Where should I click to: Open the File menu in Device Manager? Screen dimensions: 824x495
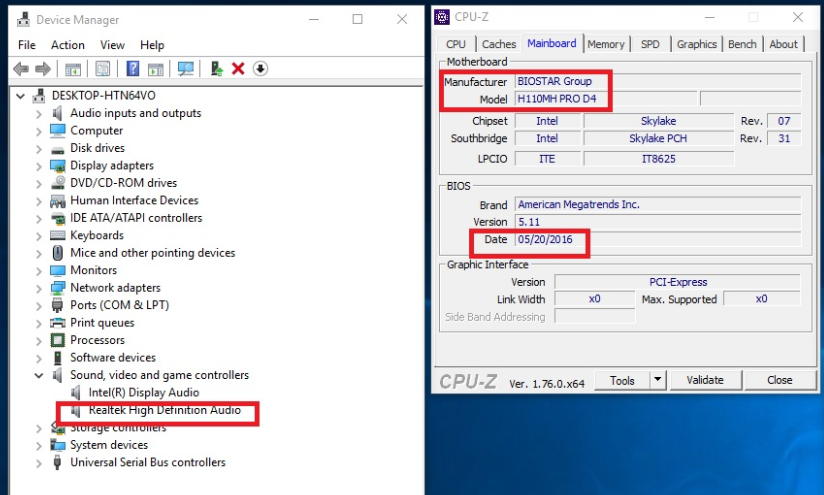point(27,45)
